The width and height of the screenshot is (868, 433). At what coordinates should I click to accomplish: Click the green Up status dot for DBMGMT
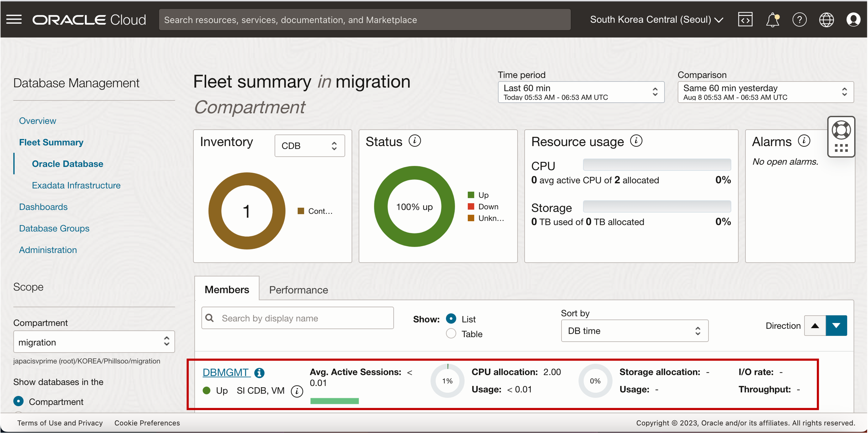[x=207, y=390]
